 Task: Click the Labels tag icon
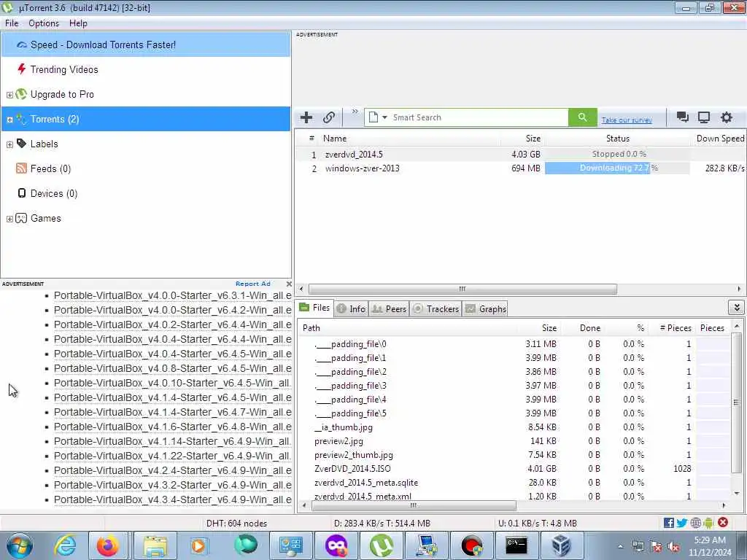21,144
